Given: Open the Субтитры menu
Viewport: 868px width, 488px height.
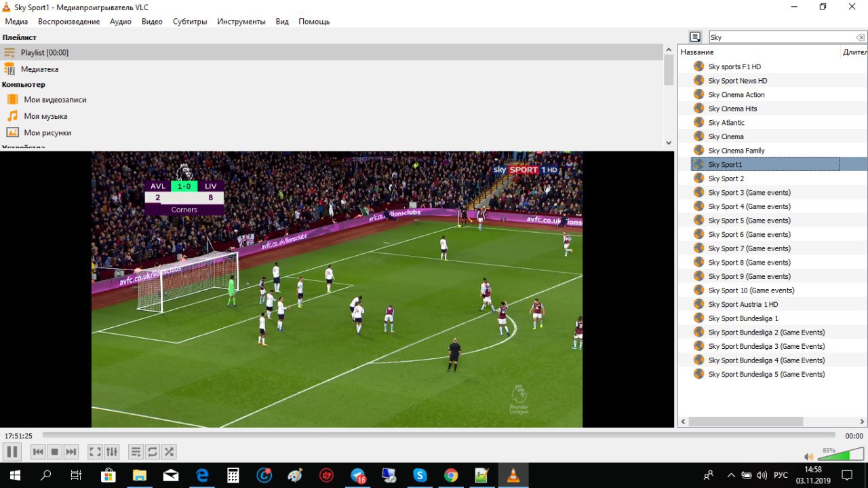Looking at the screenshot, I should click(190, 21).
